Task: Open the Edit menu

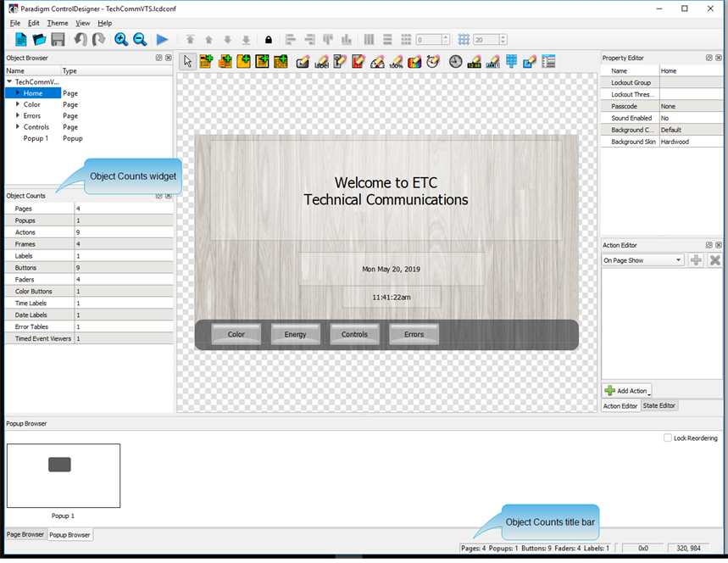Action: (x=33, y=23)
